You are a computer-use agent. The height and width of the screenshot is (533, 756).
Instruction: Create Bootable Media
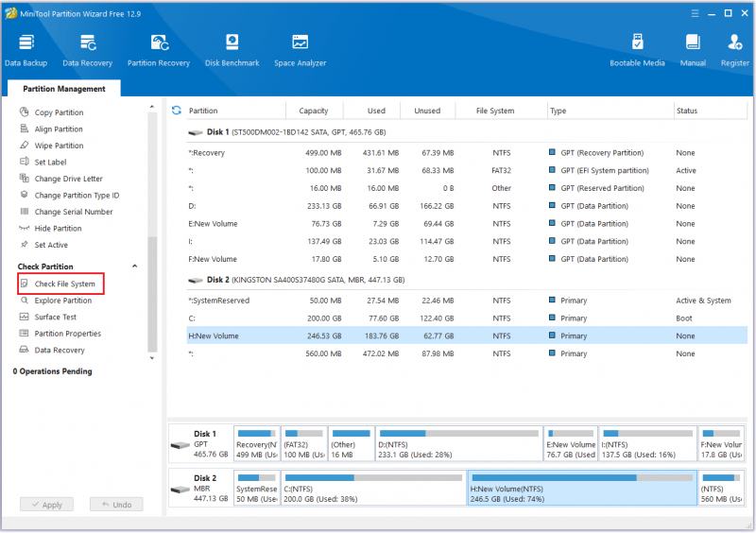637,50
